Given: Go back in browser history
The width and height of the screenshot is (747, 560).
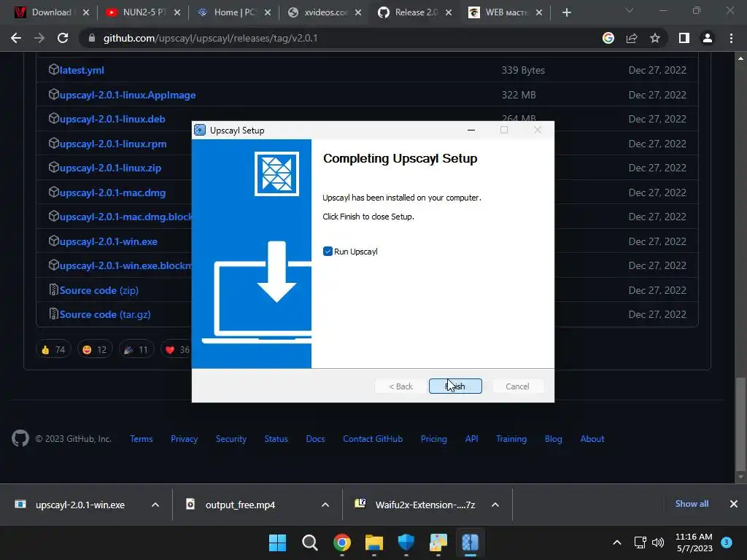Looking at the screenshot, I should point(16,38).
